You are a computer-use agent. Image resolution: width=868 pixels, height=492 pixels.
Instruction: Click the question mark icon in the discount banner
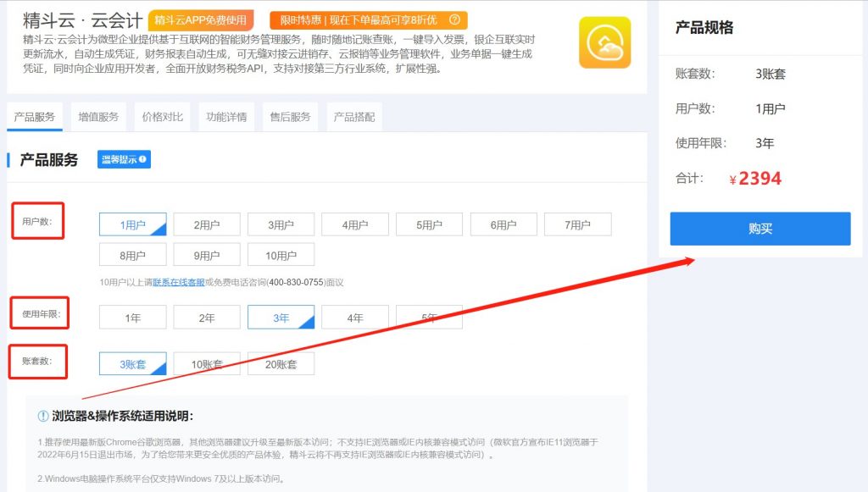point(454,20)
